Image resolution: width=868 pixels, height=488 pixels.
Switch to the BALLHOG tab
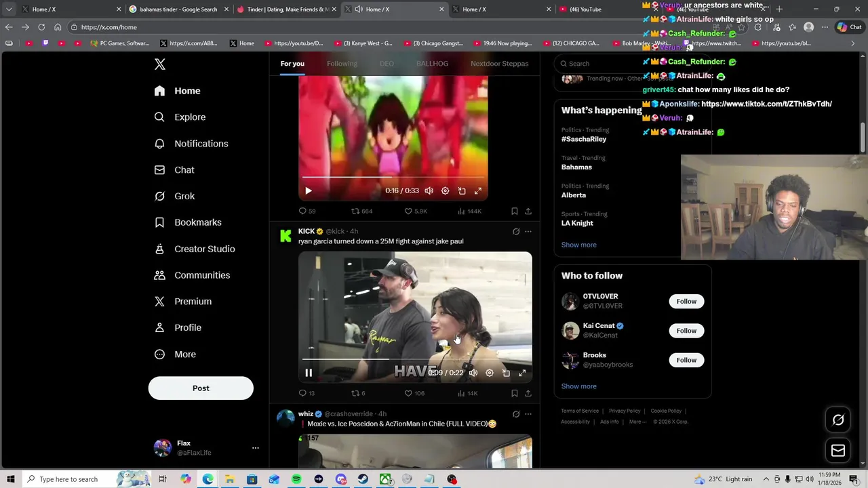(x=432, y=64)
